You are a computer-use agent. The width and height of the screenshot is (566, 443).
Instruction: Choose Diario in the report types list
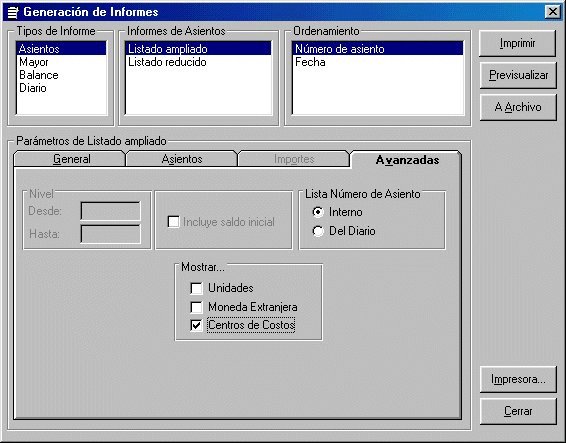point(61,88)
